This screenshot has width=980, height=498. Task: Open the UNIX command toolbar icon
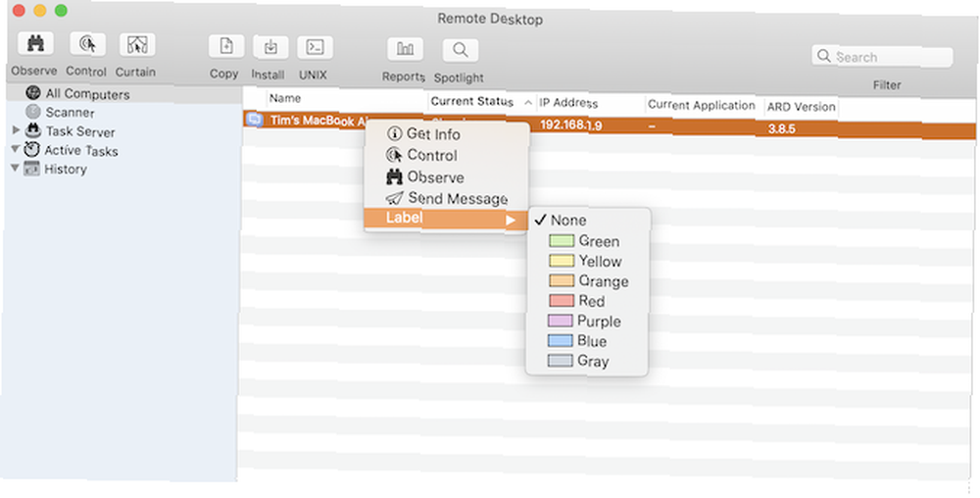coord(315,47)
